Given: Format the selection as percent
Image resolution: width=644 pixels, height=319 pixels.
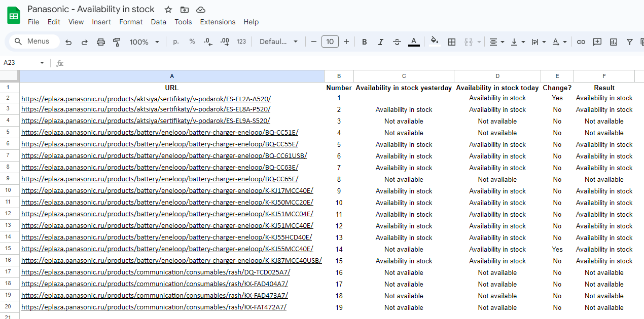Looking at the screenshot, I should [192, 42].
